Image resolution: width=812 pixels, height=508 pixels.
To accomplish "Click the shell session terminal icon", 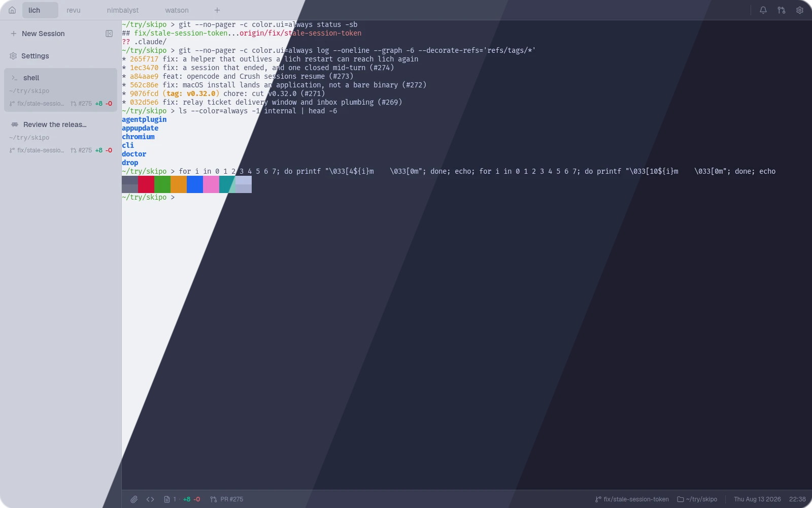I will [x=14, y=78].
